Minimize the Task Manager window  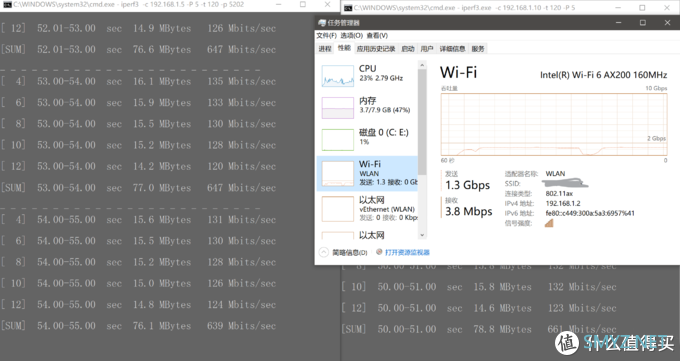click(x=618, y=23)
